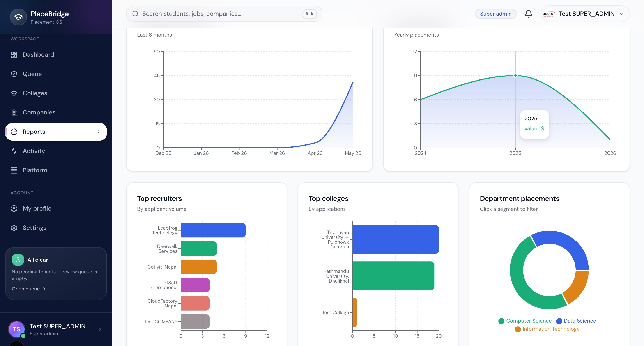The width and height of the screenshot is (644, 346).
Task: Click the Reports pie chart icon
Action: pyautogui.click(x=14, y=132)
